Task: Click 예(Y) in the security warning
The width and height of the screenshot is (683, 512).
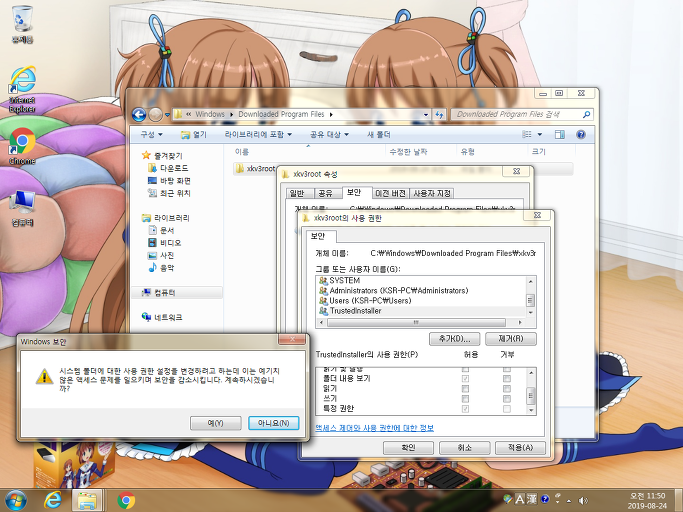Action: [216, 423]
